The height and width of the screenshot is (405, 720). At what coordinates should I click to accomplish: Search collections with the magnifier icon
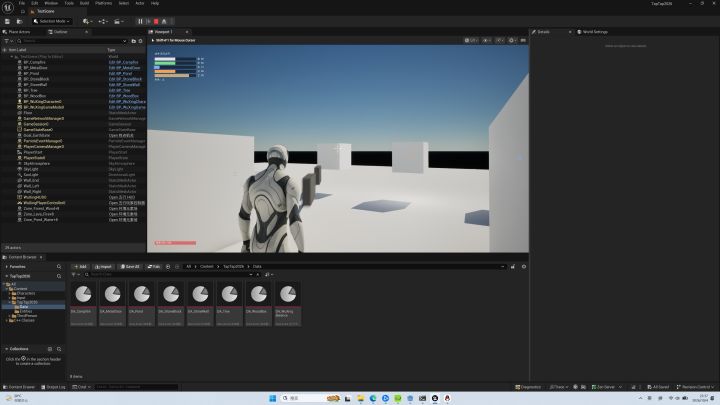tap(59, 349)
